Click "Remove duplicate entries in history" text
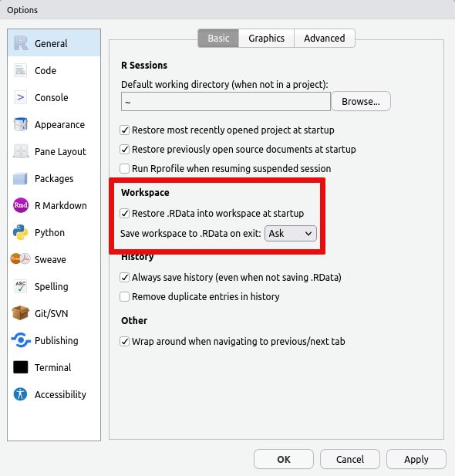The width and height of the screenshot is (455, 476). coord(206,296)
